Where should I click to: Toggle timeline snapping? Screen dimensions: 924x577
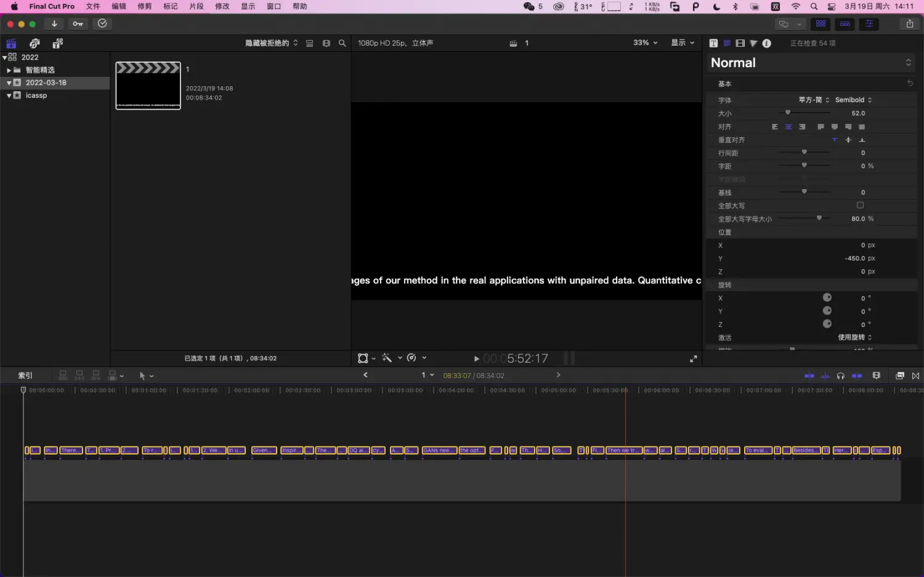(x=857, y=376)
